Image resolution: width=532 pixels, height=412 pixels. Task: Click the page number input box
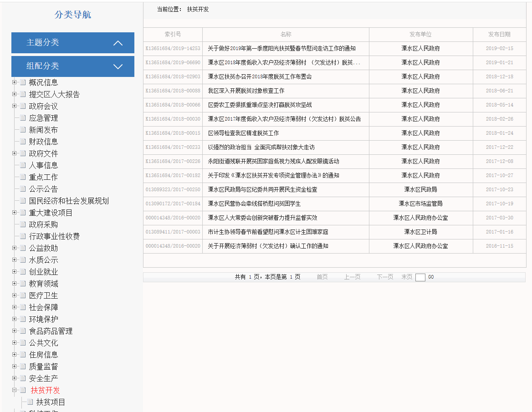pos(420,277)
